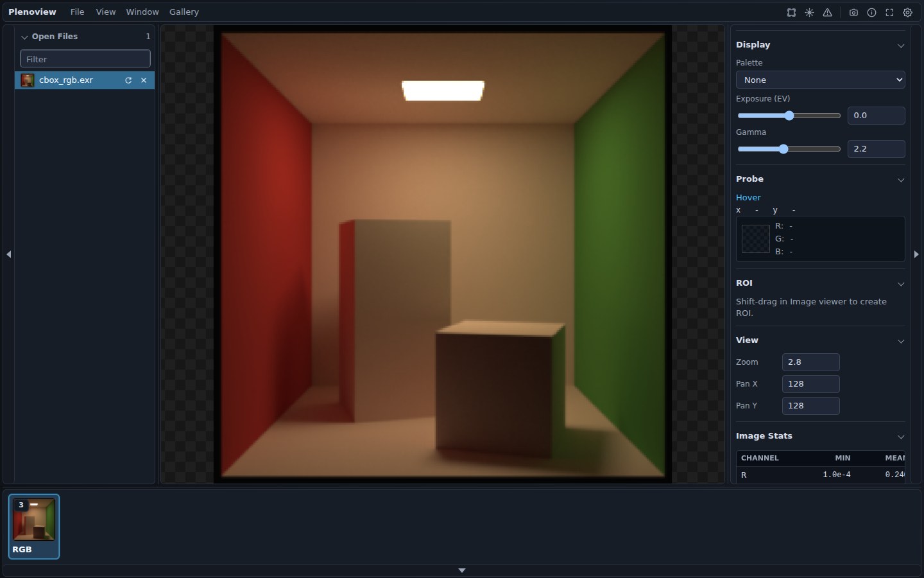Screen dimensions: 924x578
Task: Click the Exposure value field 0.0
Action: click(876, 116)
